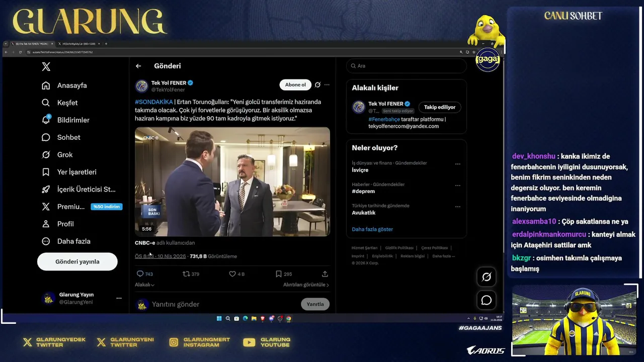This screenshot has height=362, width=644.
Task: Switch to the first X browser tab
Action: (x=33, y=44)
